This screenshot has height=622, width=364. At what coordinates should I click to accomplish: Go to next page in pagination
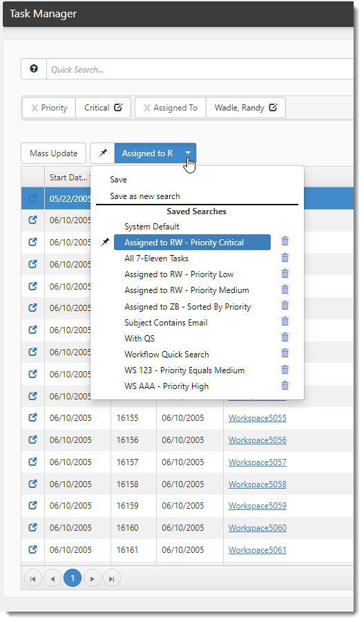(92, 578)
